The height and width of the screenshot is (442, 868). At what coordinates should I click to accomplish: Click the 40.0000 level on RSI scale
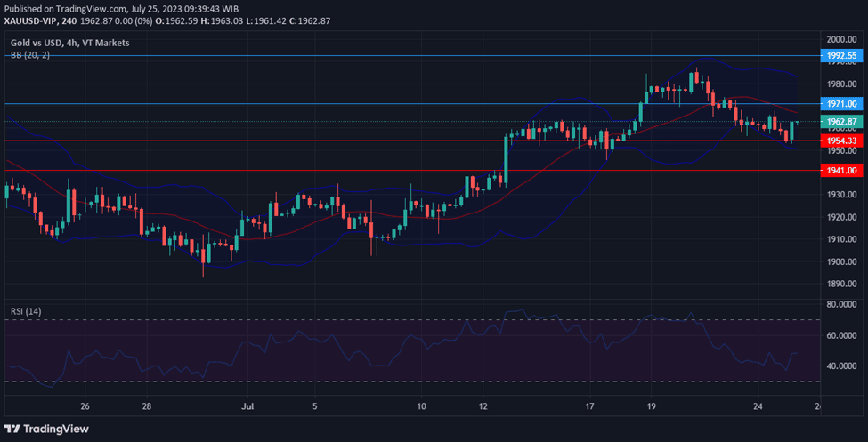click(x=840, y=366)
